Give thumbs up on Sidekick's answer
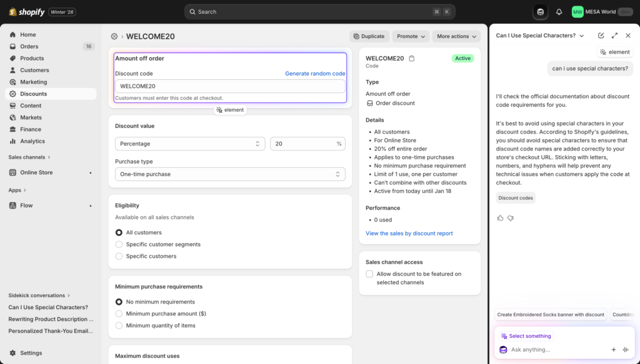The width and height of the screenshot is (640, 364). click(500, 217)
